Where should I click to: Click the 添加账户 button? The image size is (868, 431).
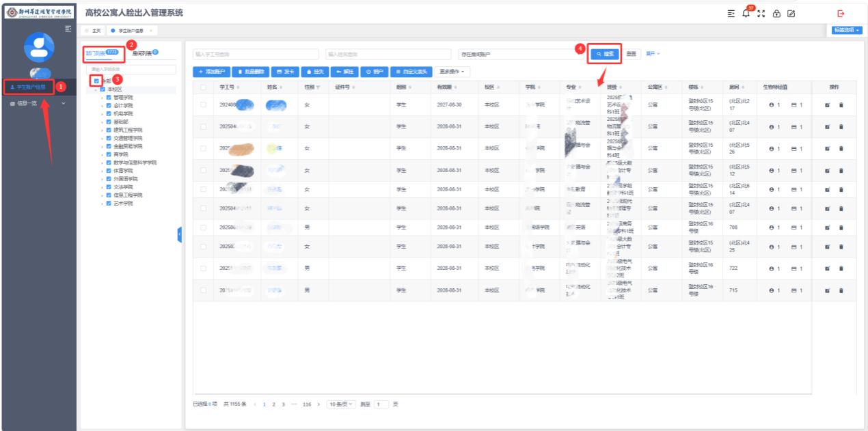pos(211,72)
